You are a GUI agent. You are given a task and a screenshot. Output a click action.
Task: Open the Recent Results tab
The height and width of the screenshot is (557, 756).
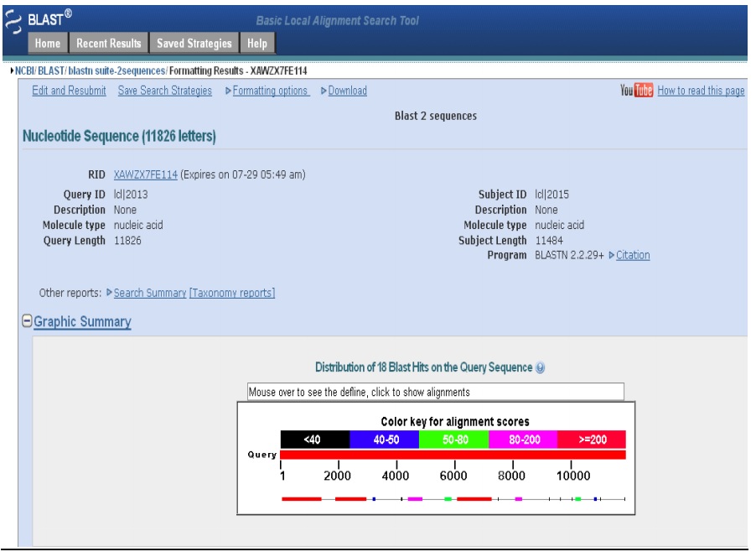109,44
